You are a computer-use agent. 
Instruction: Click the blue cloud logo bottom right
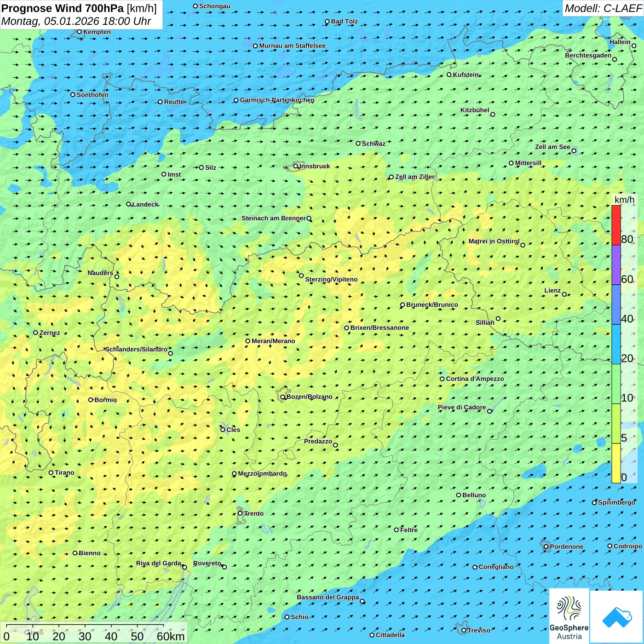[x=616, y=616]
